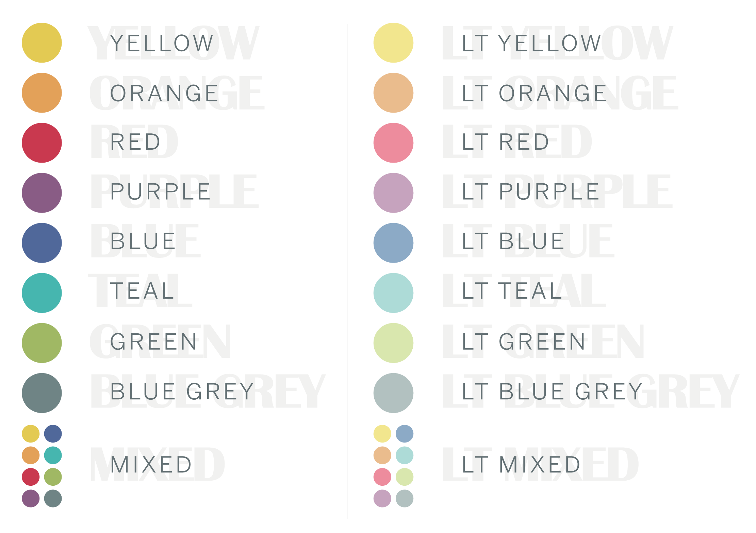Pick the green color circle
756x533 pixels.
[42, 343]
